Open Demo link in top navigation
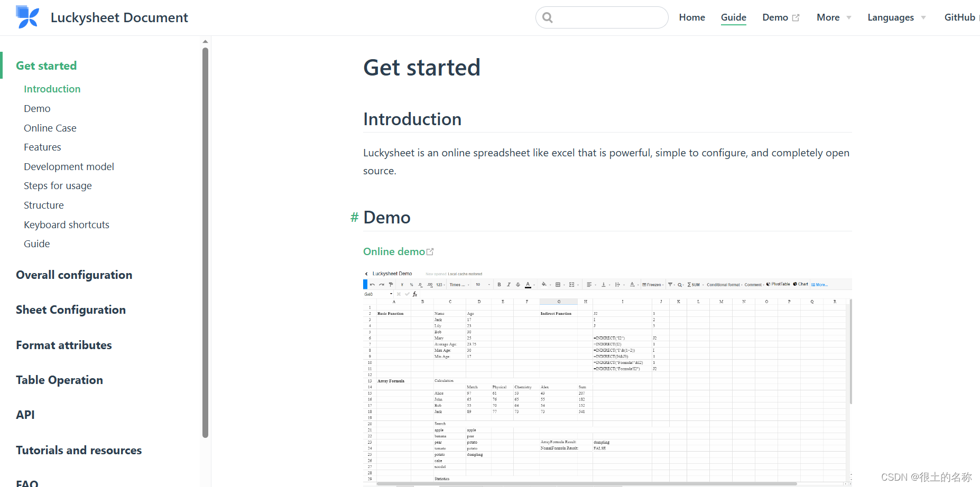This screenshot has width=980, height=487. (775, 17)
